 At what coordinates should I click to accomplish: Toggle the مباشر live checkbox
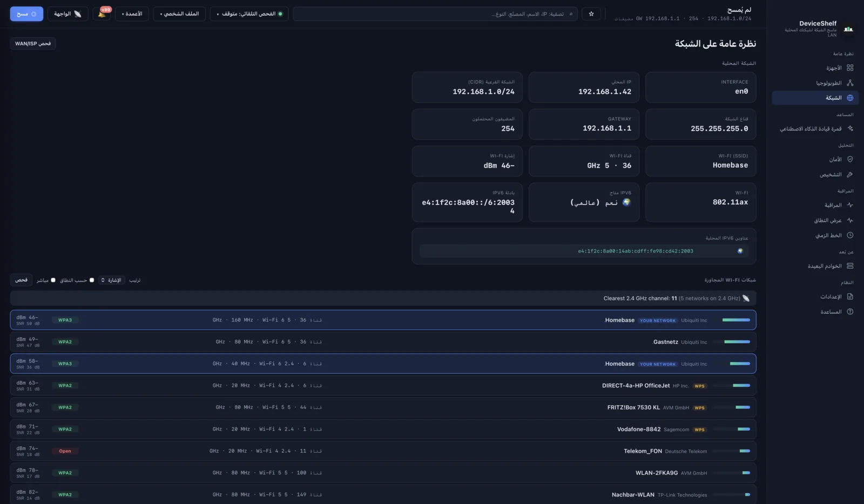pos(53,280)
